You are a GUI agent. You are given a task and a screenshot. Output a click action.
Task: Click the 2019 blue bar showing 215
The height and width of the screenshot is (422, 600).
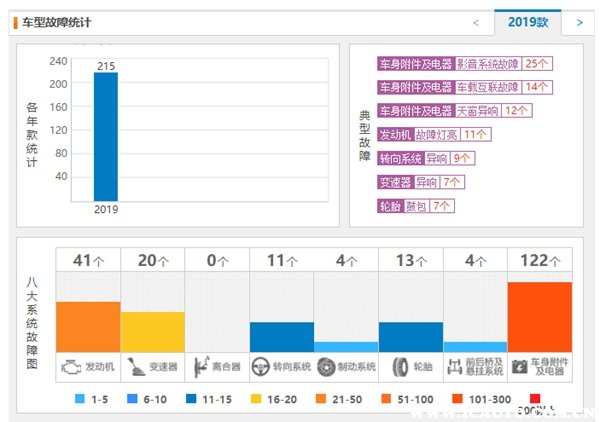[105, 136]
